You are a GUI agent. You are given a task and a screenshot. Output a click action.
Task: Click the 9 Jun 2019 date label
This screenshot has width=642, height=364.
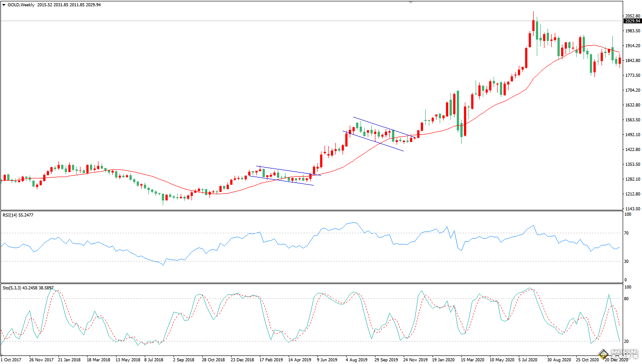328,360
